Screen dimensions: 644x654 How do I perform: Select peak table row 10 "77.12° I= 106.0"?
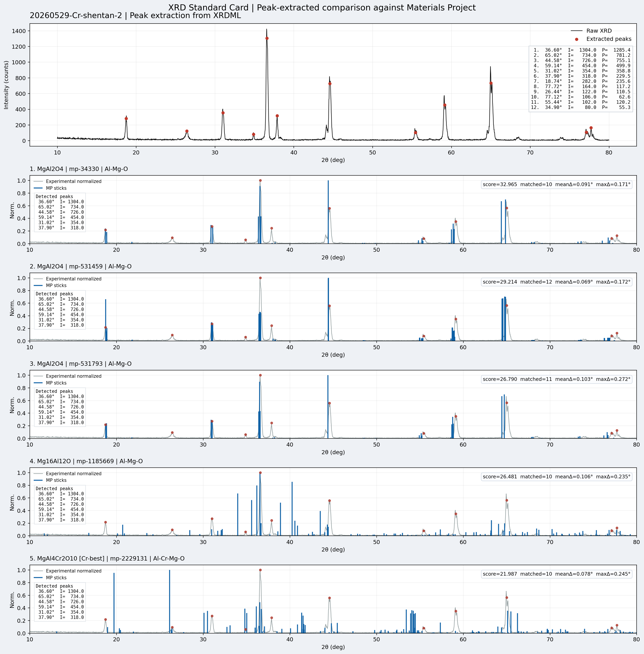[580, 97]
